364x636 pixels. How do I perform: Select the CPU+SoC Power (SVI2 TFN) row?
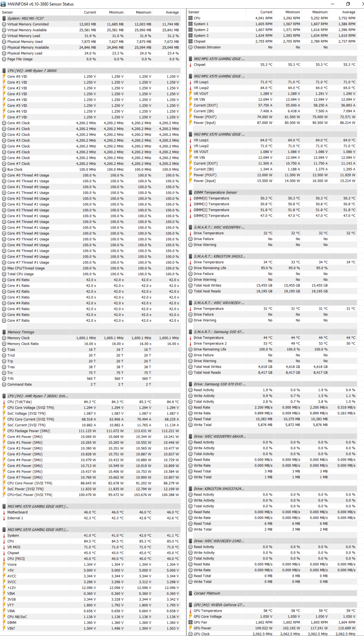point(91,495)
